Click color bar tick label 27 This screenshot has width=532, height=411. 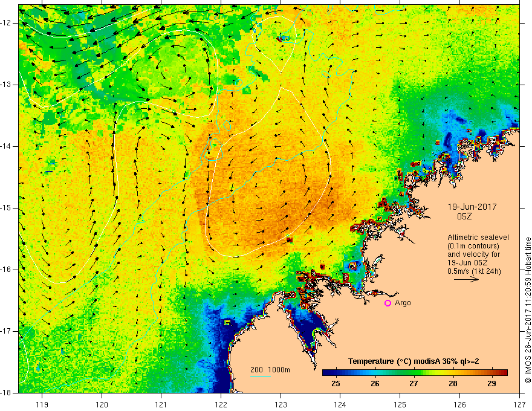coord(414,384)
